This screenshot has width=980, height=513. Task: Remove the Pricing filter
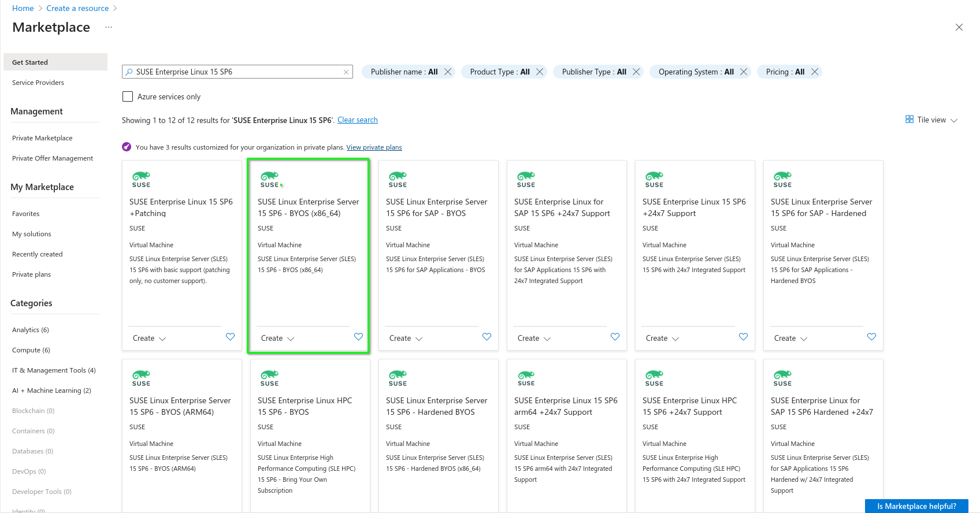pos(815,72)
